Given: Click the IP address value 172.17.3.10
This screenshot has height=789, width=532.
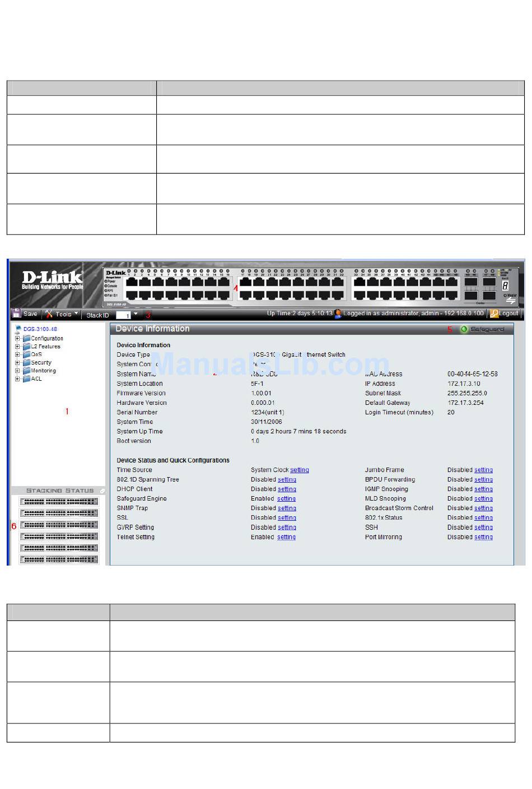Looking at the screenshot, I should point(464,384).
